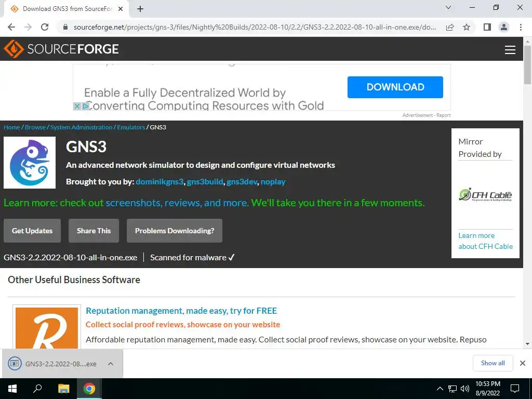Go back to previous page
This screenshot has width=532, height=399.
(x=11, y=27)
